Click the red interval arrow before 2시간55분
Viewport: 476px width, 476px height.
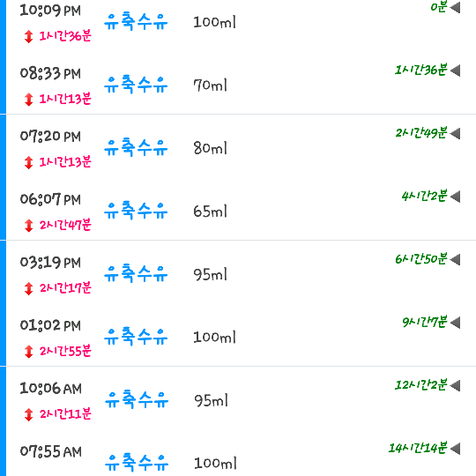click(28, 352)
